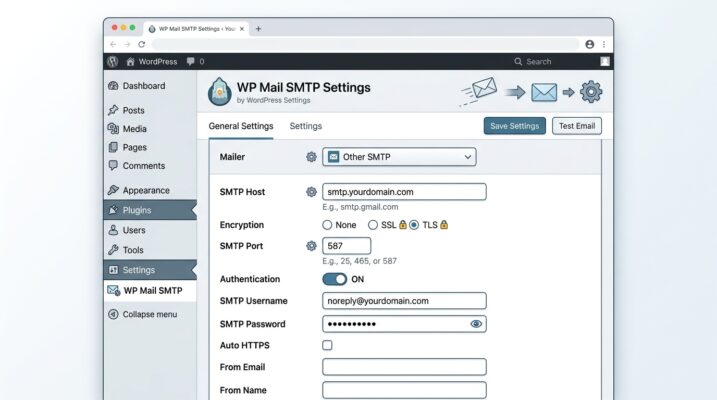This screenshot has width=717, height=400.
Task: Click the gear icon next to Mailer
Action: [311, 157]
